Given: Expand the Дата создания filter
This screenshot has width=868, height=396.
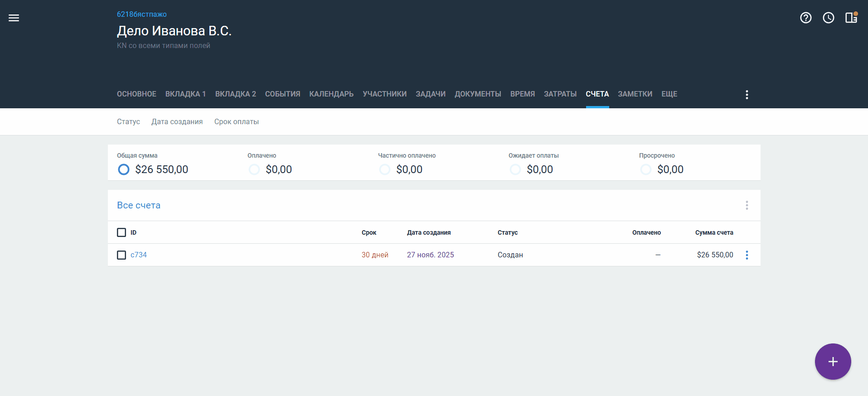Looking at the screenshot, I should [177, 121].
